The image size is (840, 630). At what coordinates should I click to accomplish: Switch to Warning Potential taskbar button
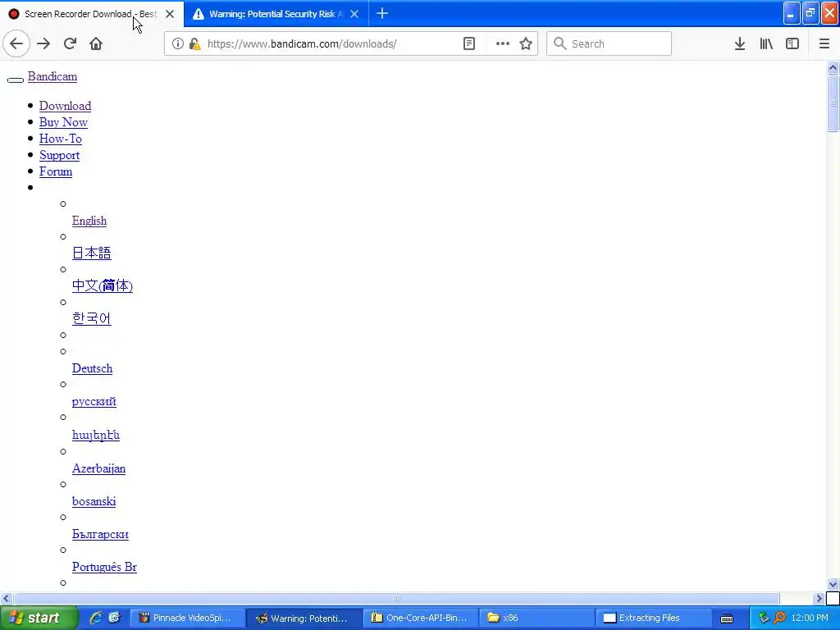pyautogui.click(x=304, y=619)
